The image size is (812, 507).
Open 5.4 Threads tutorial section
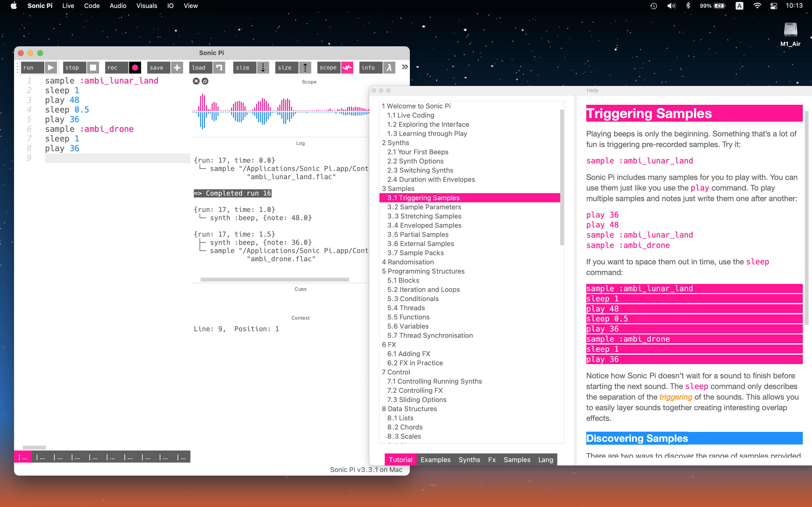(406, 308)
